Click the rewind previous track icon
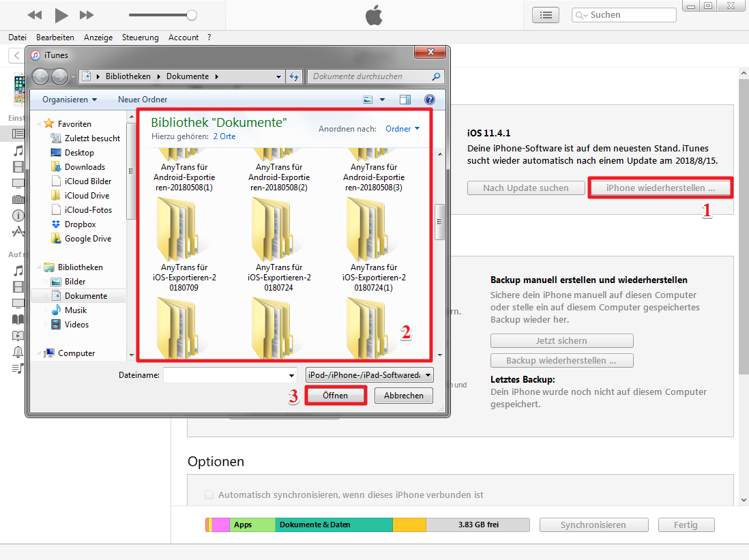749x560 pixels. click(x=35, y=15)
